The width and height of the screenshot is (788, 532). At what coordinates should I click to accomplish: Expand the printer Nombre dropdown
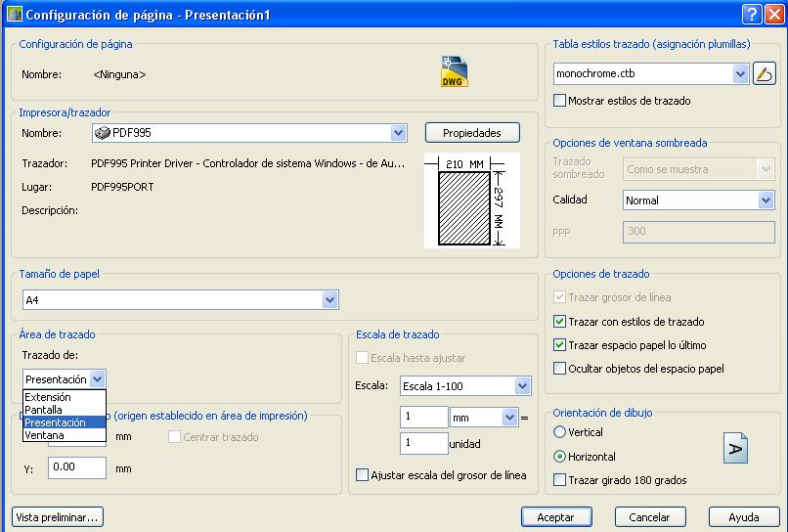[398, 133]
